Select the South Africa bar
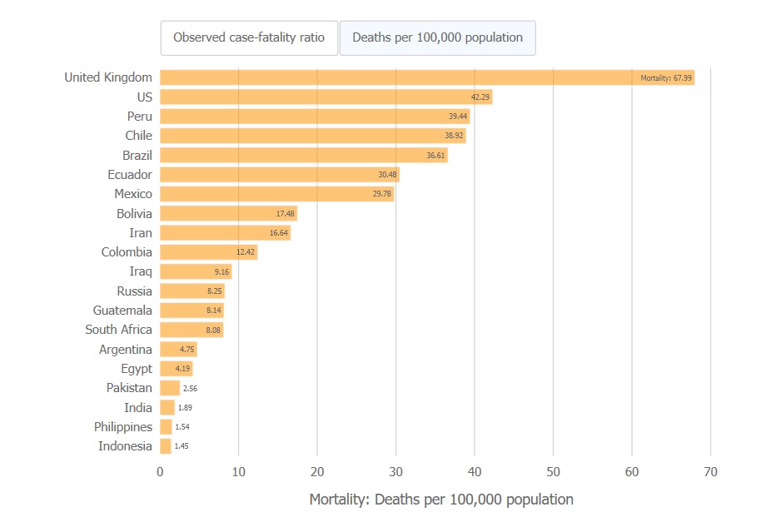Viewport: 781px width, 532px height. pyautogui.click(x=192, y=330)
